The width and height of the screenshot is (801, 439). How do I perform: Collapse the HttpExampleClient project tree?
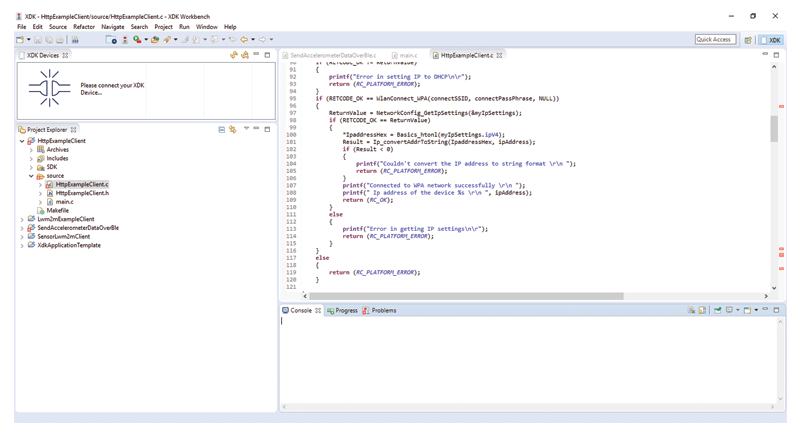point(22,141)
